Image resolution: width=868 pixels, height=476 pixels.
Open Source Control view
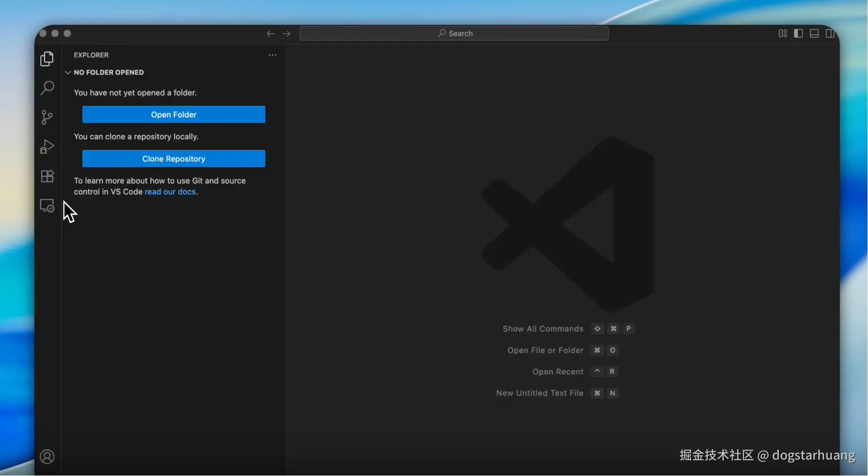coord(47,117)
